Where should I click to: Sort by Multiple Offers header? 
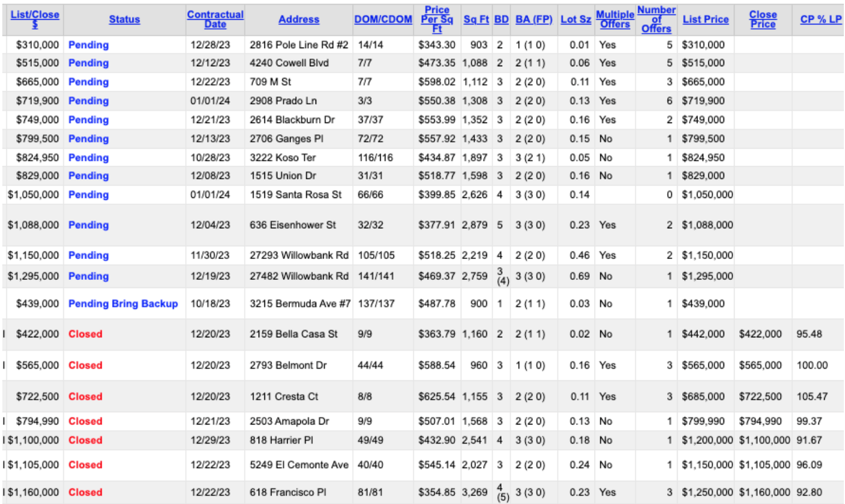point(615,19)
